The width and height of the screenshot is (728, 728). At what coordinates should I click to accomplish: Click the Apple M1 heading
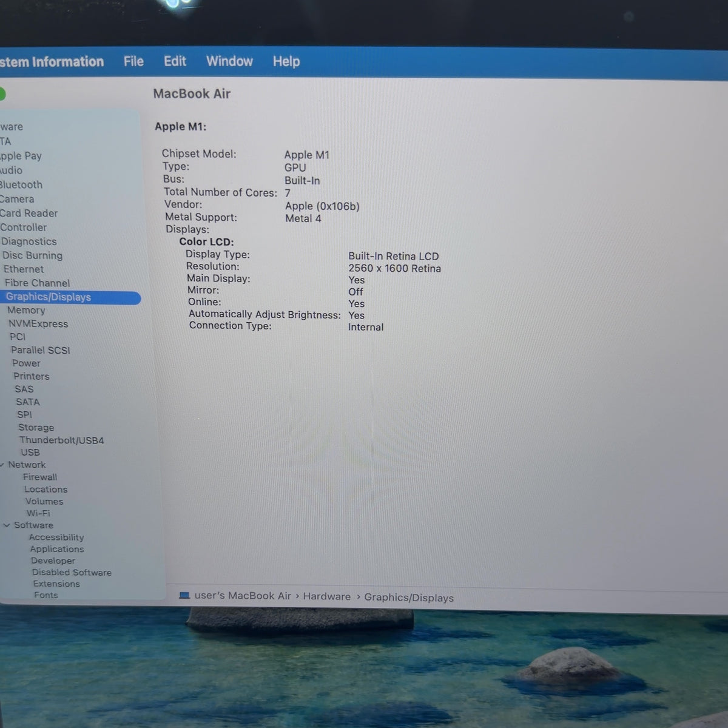[x=180, y=126]
